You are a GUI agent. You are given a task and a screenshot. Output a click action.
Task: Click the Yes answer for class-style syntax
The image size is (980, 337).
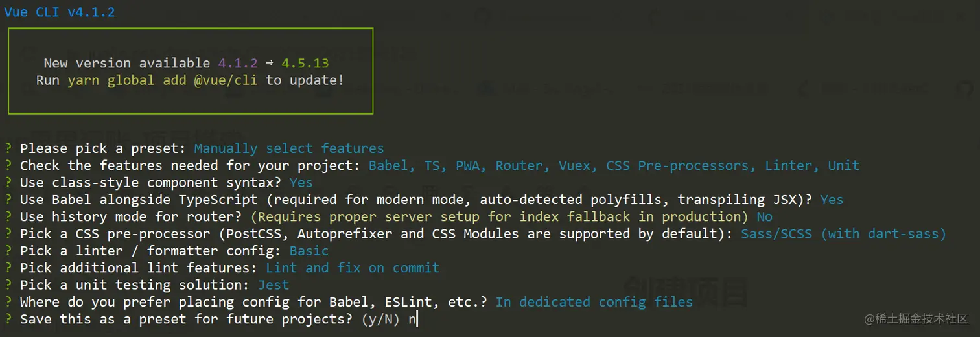pyautogui.click(x=301, y=183)
